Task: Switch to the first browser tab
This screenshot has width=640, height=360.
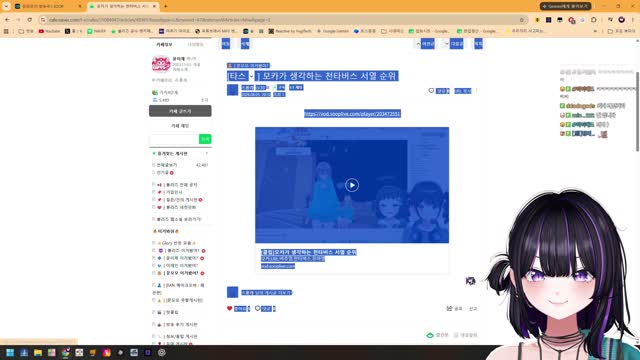Action: (48, 7)
